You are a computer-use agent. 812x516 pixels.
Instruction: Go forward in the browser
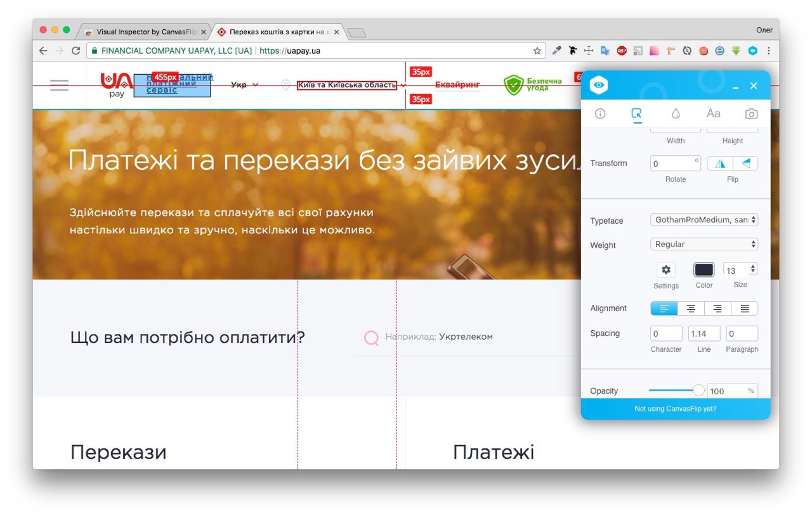click(60, 51)
